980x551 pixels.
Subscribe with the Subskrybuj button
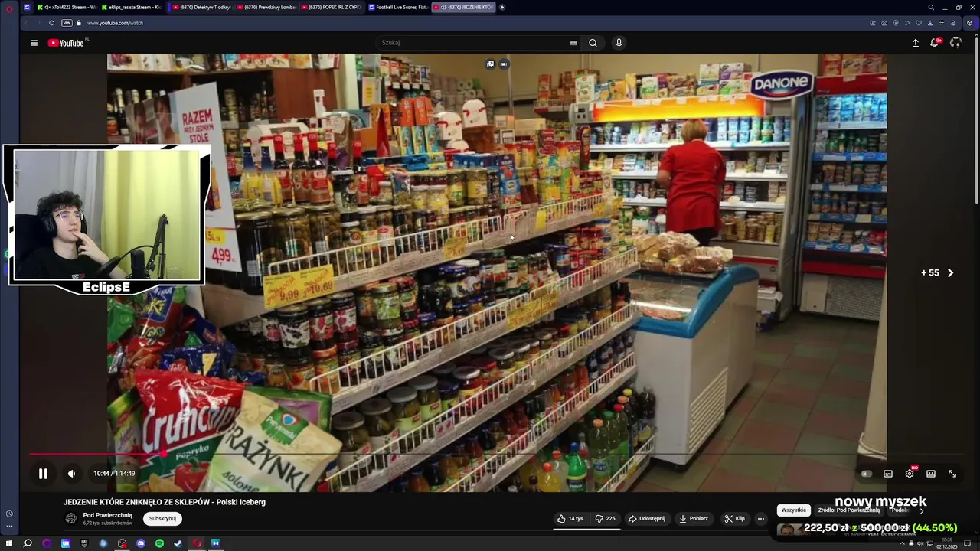coord(162,518)
